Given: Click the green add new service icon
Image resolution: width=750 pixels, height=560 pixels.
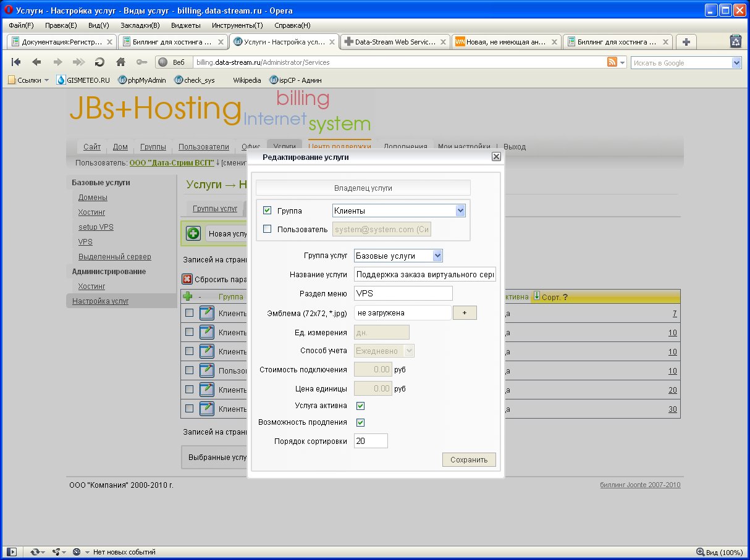Looking at the screenshot, I should click(193, 234).
